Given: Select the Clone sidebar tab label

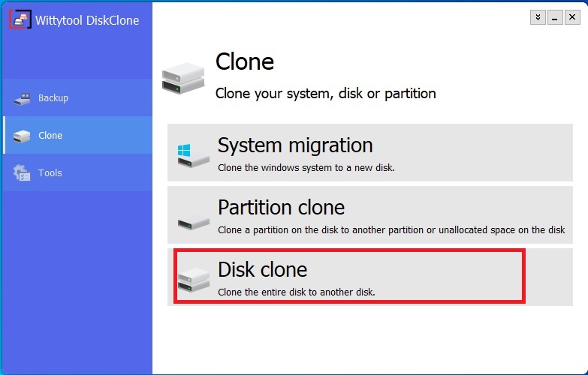Looking at the screenshot, I should click(x=50, y=135).
